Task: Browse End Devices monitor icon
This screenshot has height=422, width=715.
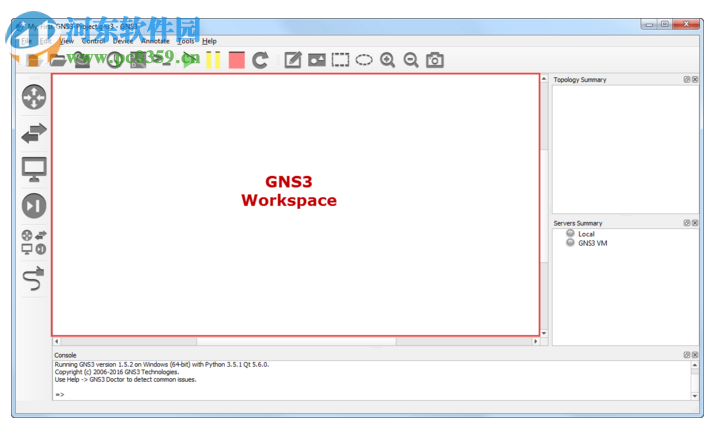Action: pyautogui.click(x=34, y=169)
